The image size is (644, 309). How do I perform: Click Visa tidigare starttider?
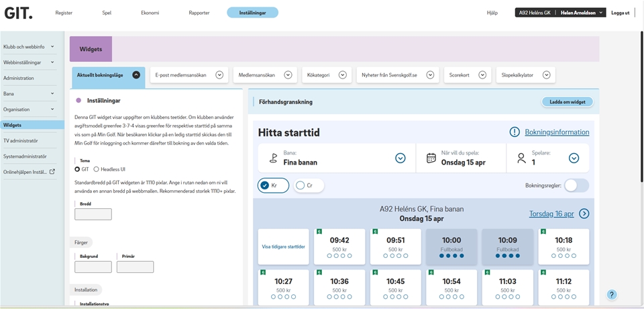pos(283,247)
